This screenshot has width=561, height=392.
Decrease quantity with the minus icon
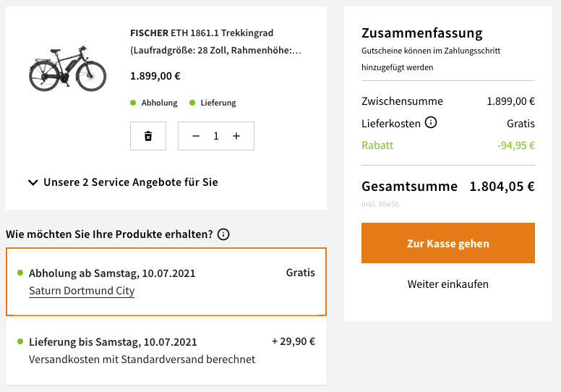point(196,136)
